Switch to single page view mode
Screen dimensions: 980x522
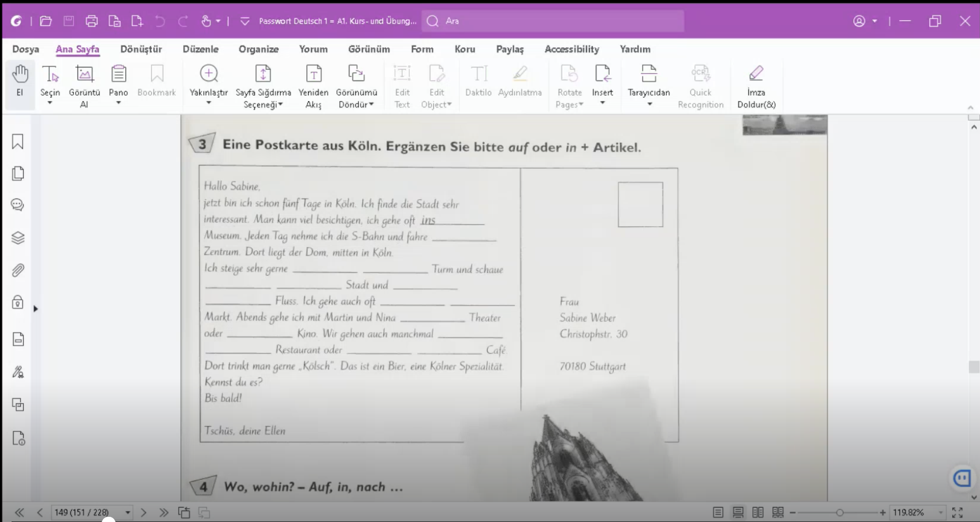718,512
